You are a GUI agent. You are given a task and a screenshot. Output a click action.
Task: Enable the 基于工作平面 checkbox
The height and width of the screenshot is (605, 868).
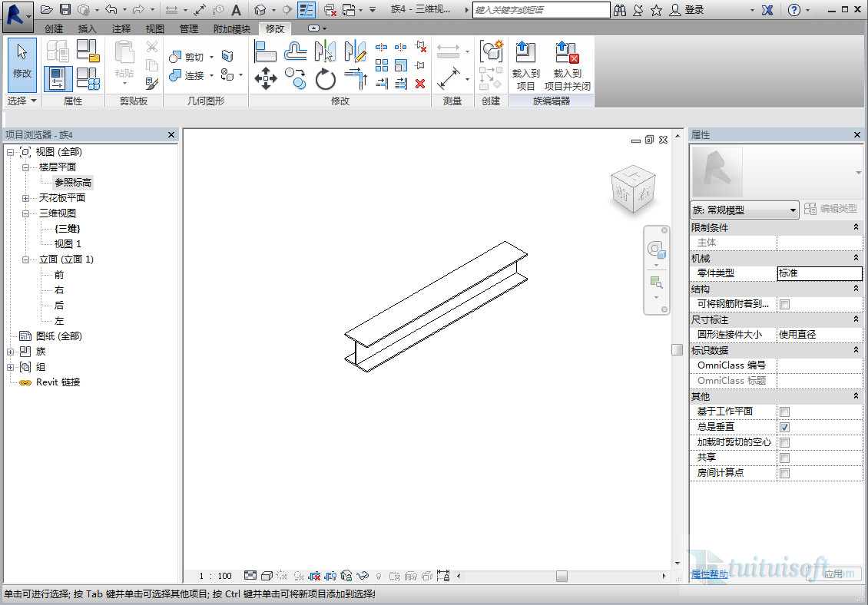784,412
